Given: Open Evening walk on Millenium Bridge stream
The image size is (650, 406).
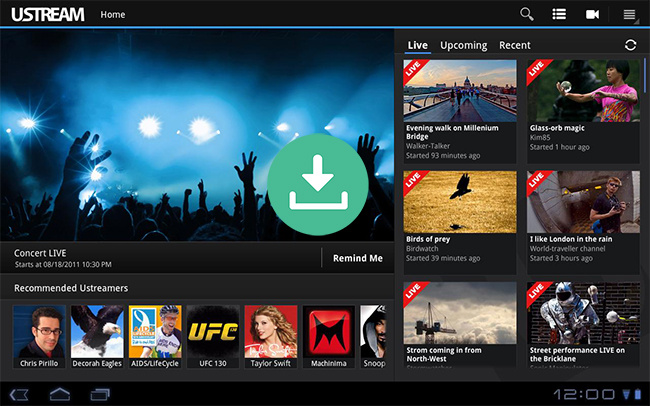Looking at the screenshot, I should click(x=460, y=111).
